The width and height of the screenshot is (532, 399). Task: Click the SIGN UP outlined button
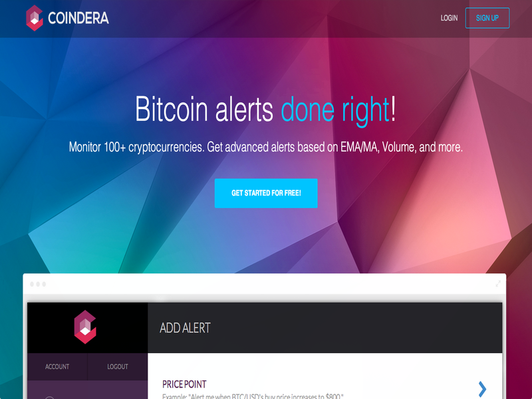(487, 18)
